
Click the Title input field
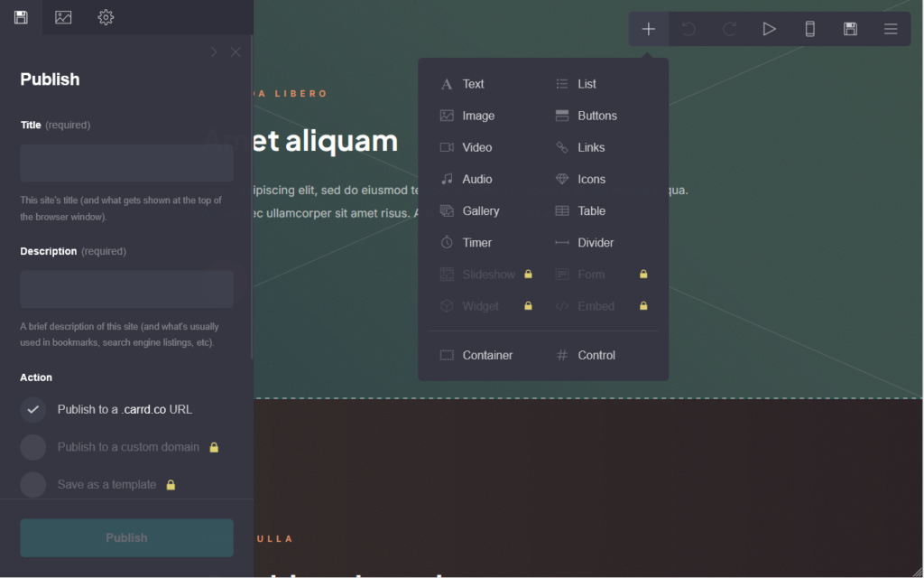[x=126, y=163]
